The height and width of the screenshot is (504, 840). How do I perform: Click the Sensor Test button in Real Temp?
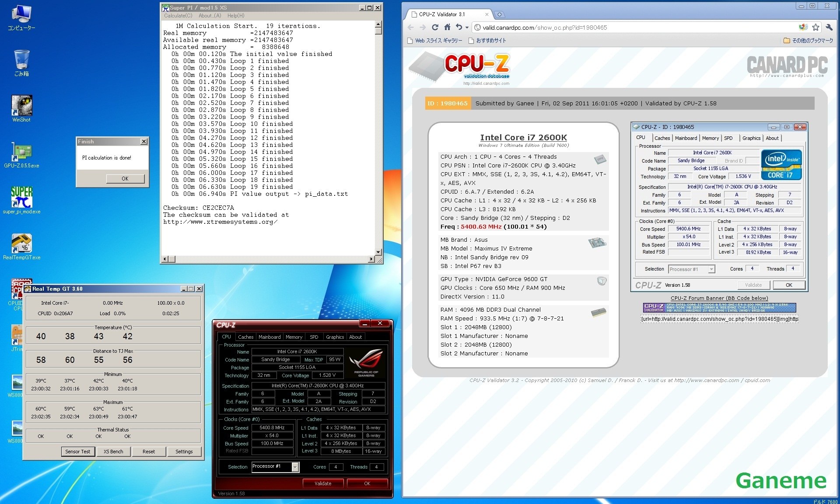point(78,452)
